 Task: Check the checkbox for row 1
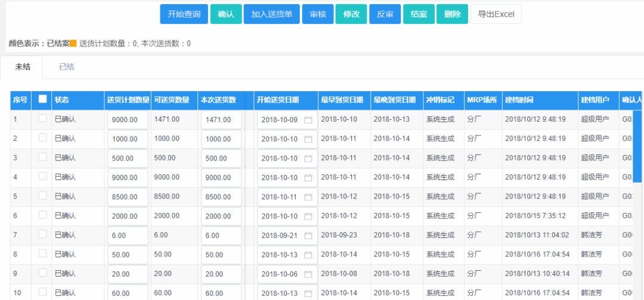tap(42, 119)
